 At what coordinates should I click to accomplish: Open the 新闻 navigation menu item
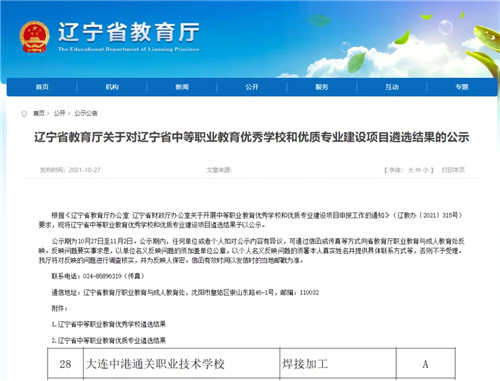tap(182, 87)
